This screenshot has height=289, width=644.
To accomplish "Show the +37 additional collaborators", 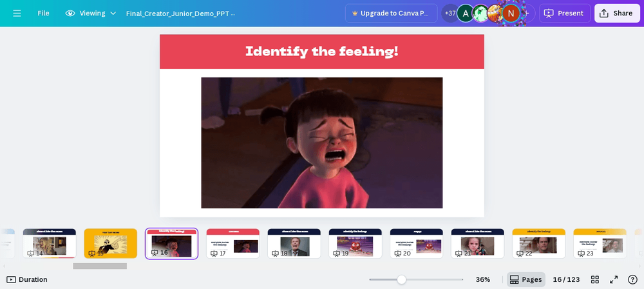I will click(x=450, y=13).
